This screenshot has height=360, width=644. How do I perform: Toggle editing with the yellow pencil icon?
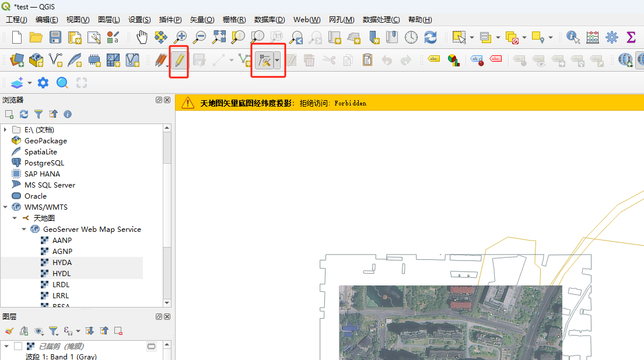pos(179,60)
